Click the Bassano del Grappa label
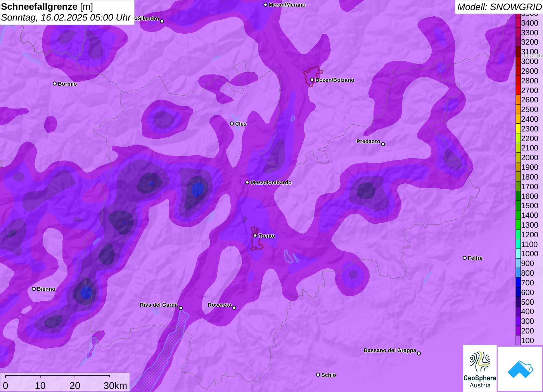This screenshot has width=543, height=392. pos(390,350)
